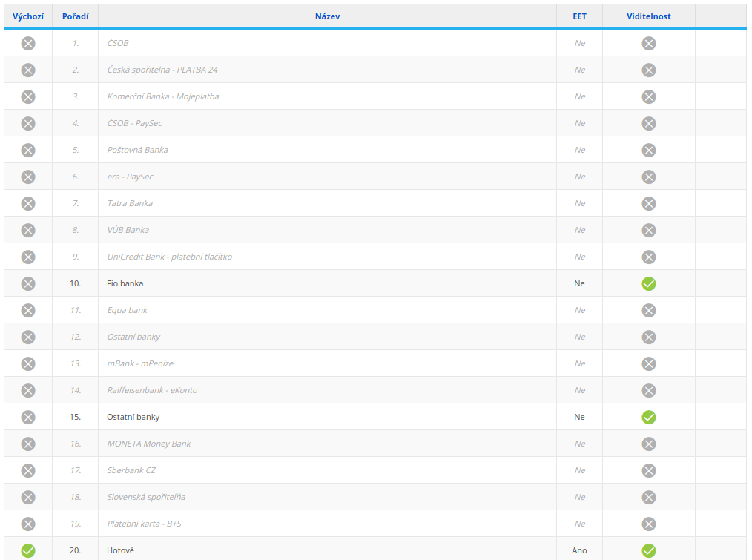Enable visibility for ČSOB - PaySec
This screenshot has height=560, width=752.
pos(649,124)
